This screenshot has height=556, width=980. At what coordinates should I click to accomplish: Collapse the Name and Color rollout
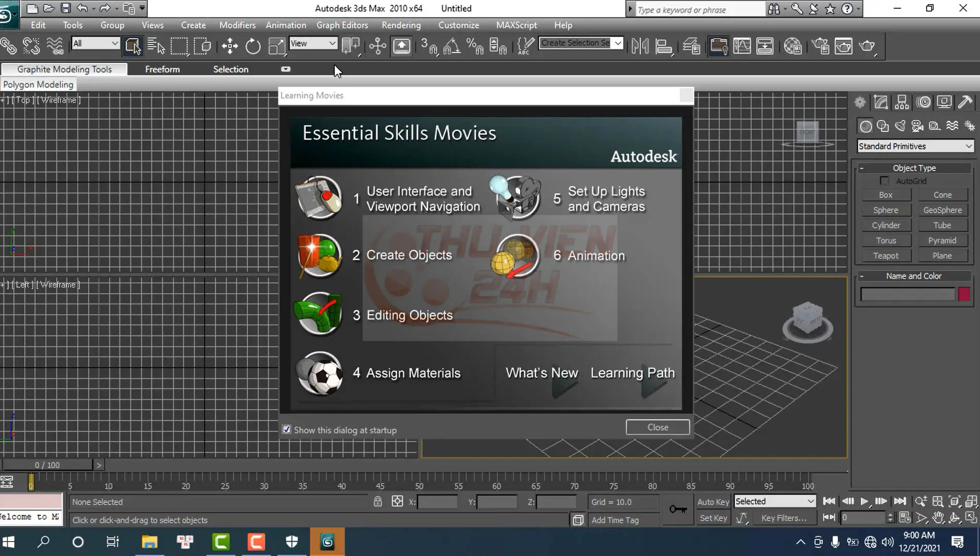(914, 276)
